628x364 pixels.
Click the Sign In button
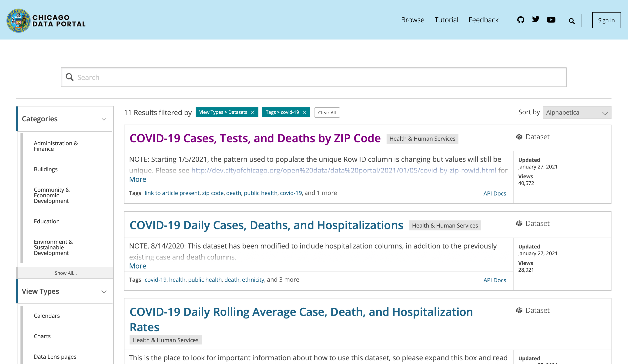click(606, 20)
